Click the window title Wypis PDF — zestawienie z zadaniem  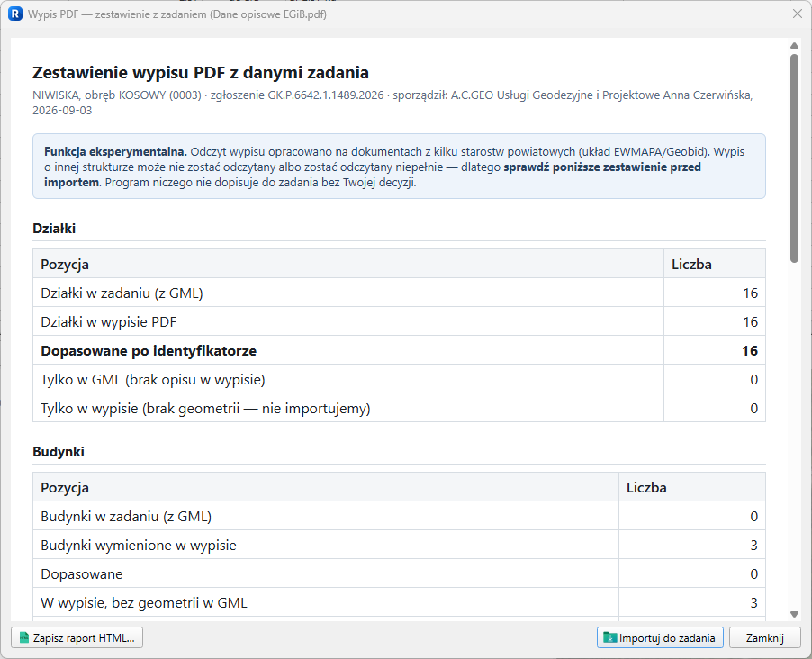click(177, 14)
